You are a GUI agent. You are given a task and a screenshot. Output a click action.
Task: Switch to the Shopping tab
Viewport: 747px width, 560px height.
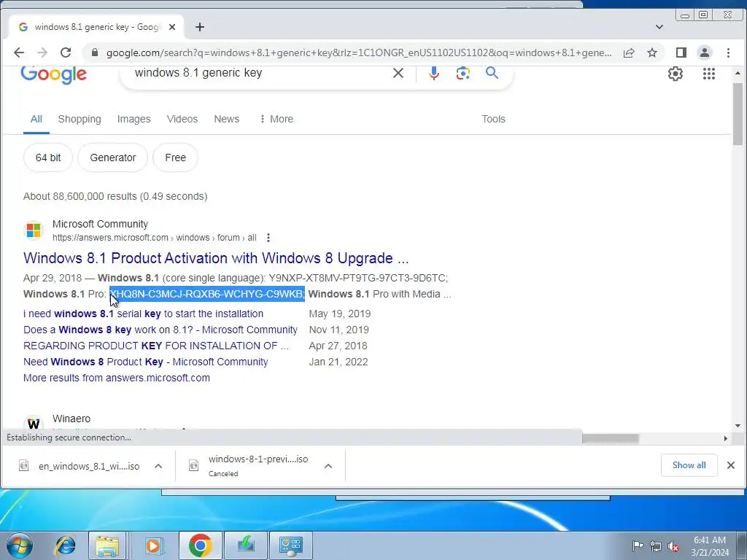pos(80,119)
